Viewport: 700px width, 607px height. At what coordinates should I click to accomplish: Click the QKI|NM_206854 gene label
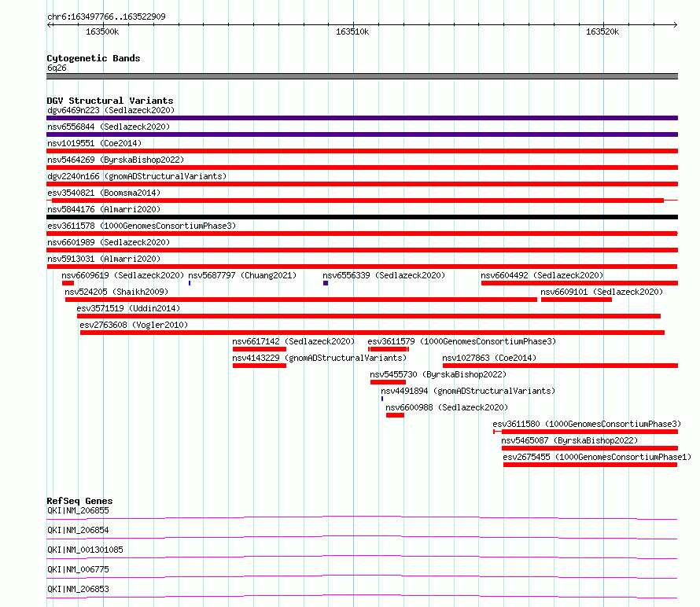[x=78, y=530]
